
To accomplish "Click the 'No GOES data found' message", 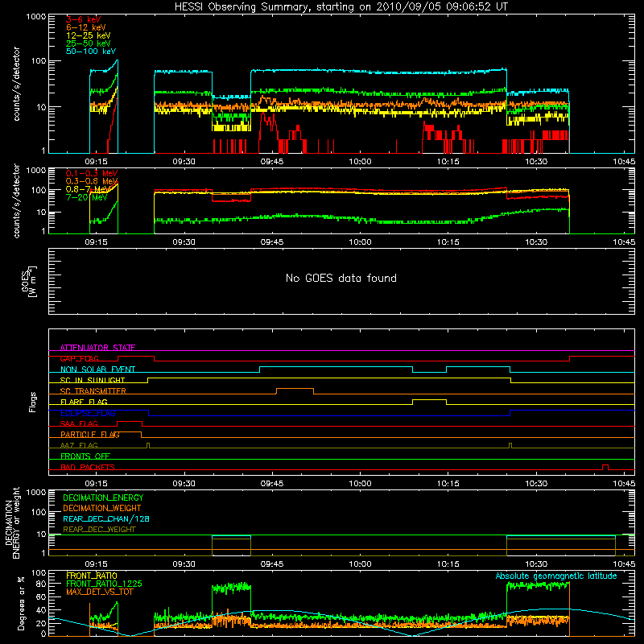I will (x=341, y=278).
